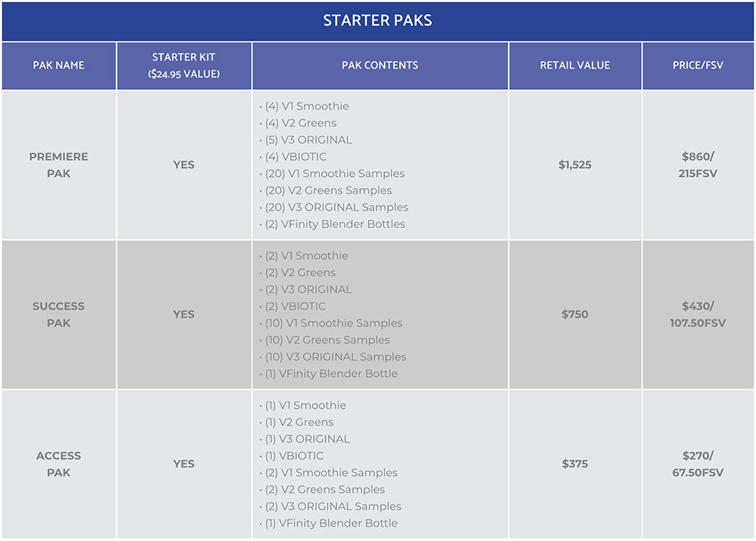The image size is (756, 541).
Task: Select the PRICE/FSV column header
Action: pos(698,66)
